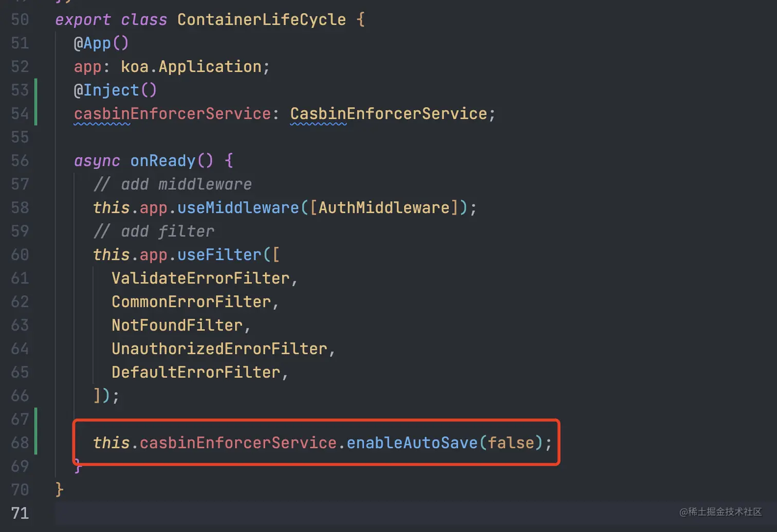777x532 pixels.
Task: Click 'this' on line 60
Action: (111, 255)
